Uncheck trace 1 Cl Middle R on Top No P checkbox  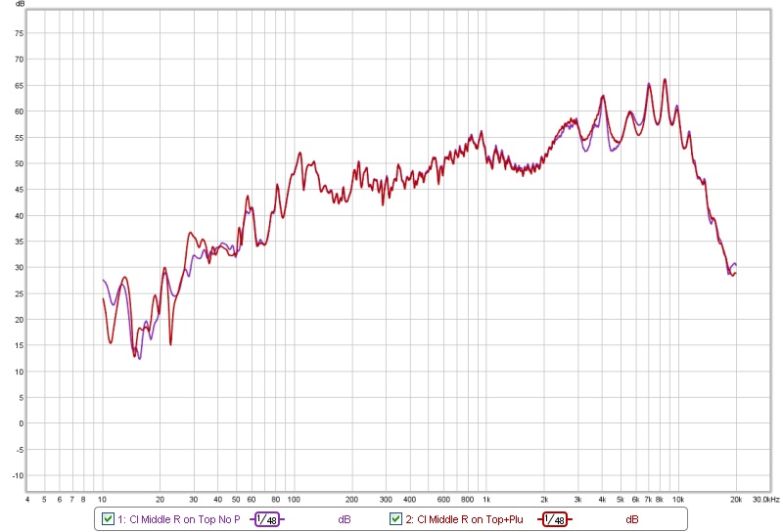coord(108,518)
